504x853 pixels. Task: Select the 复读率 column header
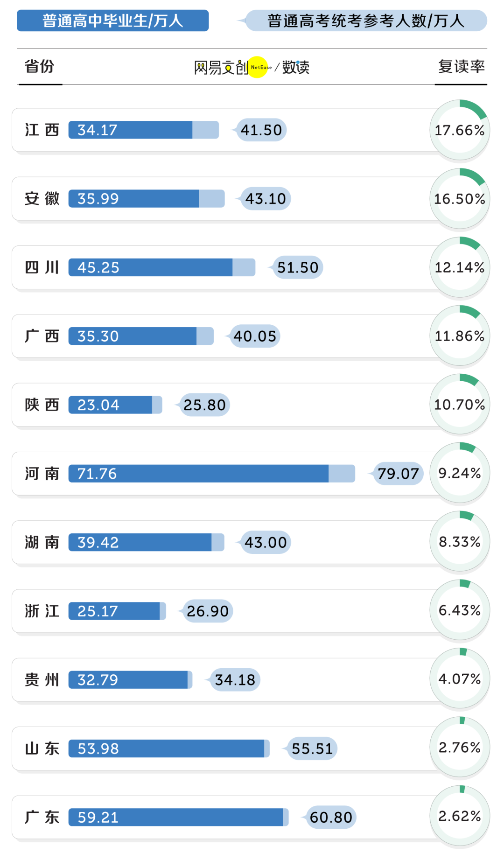(x=461, y=66)
